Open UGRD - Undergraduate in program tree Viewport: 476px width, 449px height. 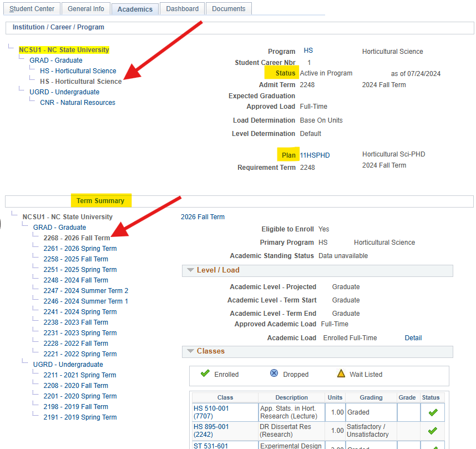64,92
